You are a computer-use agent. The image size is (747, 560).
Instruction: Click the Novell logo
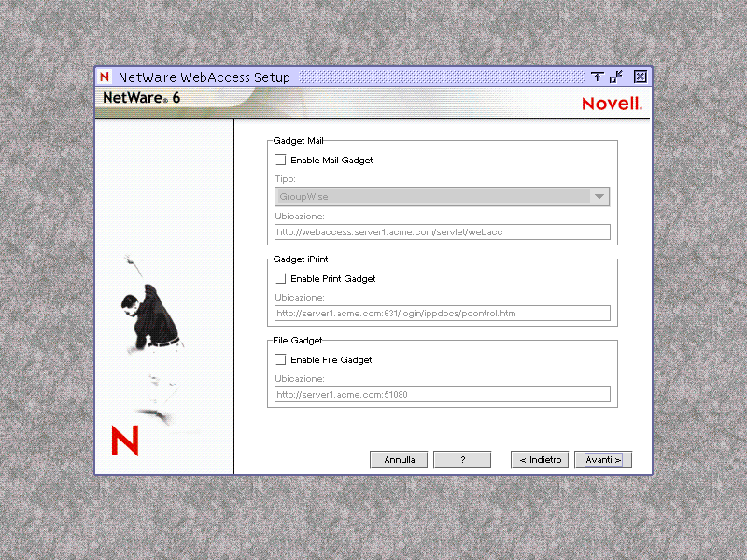612,103
